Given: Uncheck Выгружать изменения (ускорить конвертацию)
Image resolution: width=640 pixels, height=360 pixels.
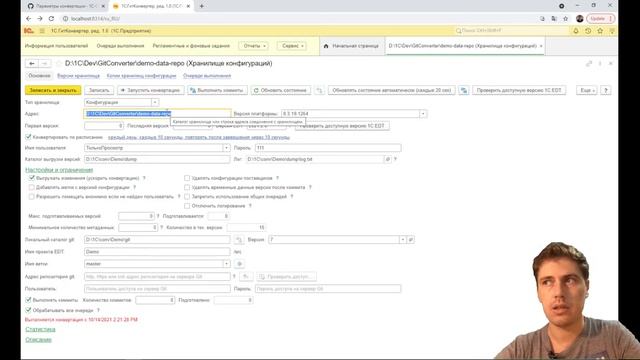Looking at the screenshot, I should pos(31,178).
